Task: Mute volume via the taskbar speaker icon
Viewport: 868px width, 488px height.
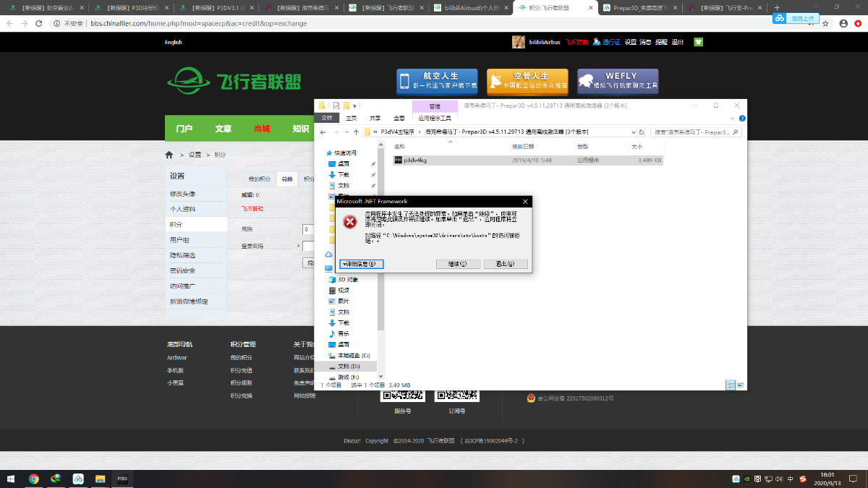Action: point(779,479)
